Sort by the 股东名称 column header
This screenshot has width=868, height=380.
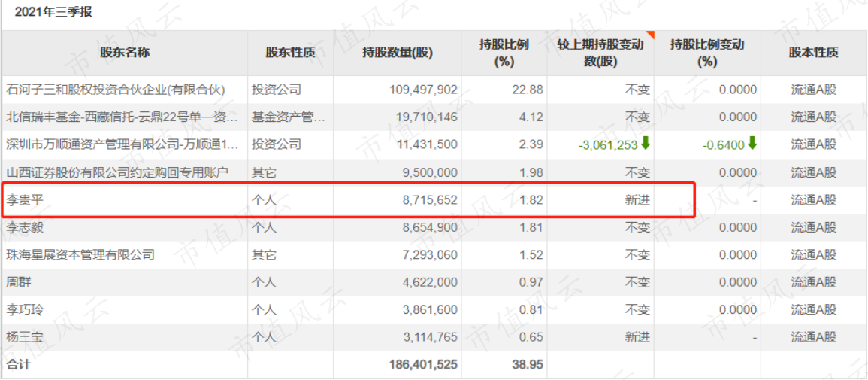[x=125, y=53]
